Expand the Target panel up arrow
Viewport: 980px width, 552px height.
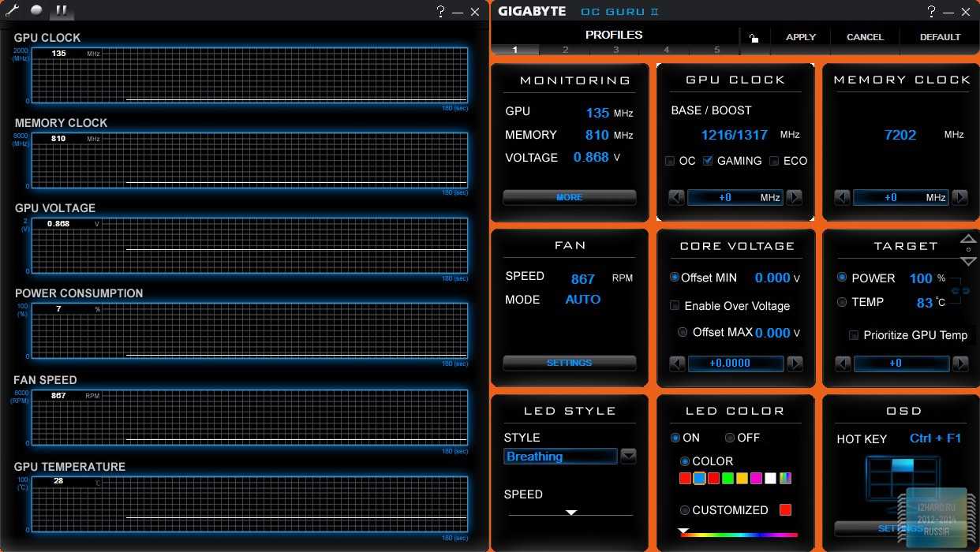point(968,238)
